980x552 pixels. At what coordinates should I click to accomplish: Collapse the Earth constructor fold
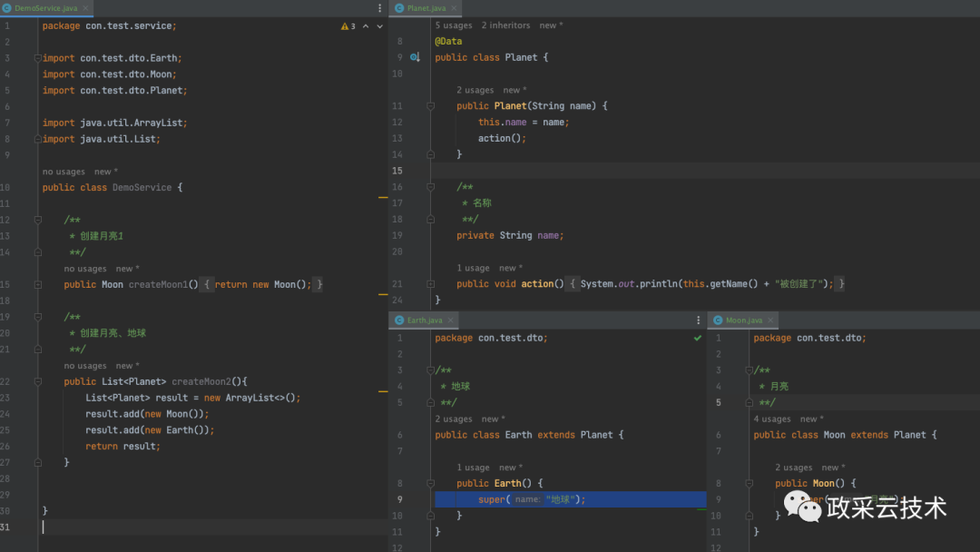[432, 484]
